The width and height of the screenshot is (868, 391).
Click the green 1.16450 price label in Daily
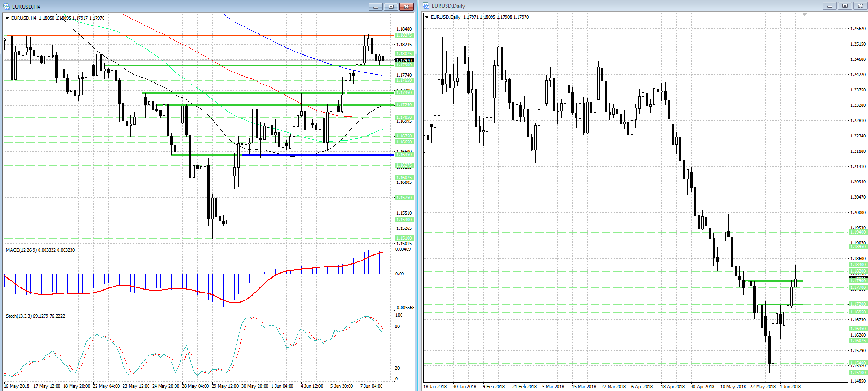click(858, 329)
